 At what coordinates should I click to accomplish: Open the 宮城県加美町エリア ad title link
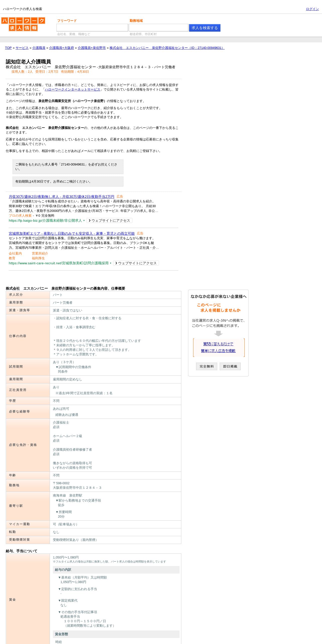71,233
